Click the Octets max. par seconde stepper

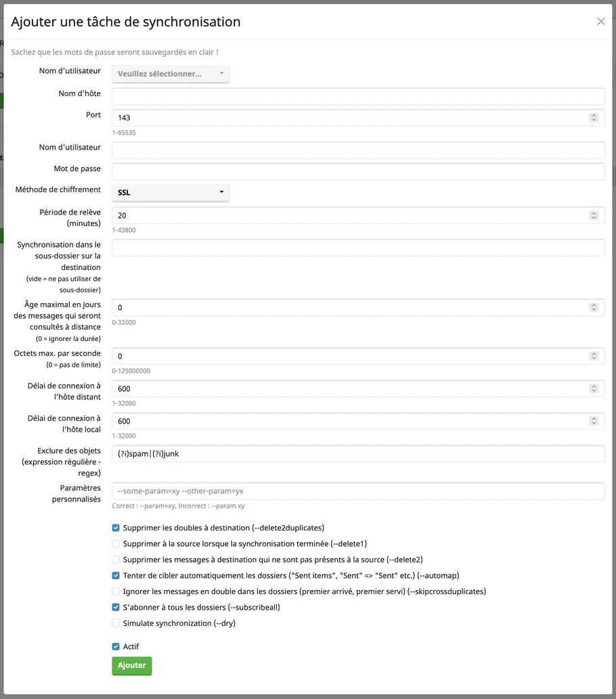coord(594,356)
